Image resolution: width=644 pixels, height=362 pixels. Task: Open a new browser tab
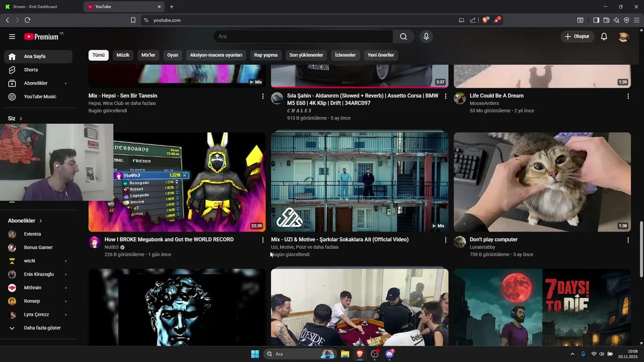[172, 7]
